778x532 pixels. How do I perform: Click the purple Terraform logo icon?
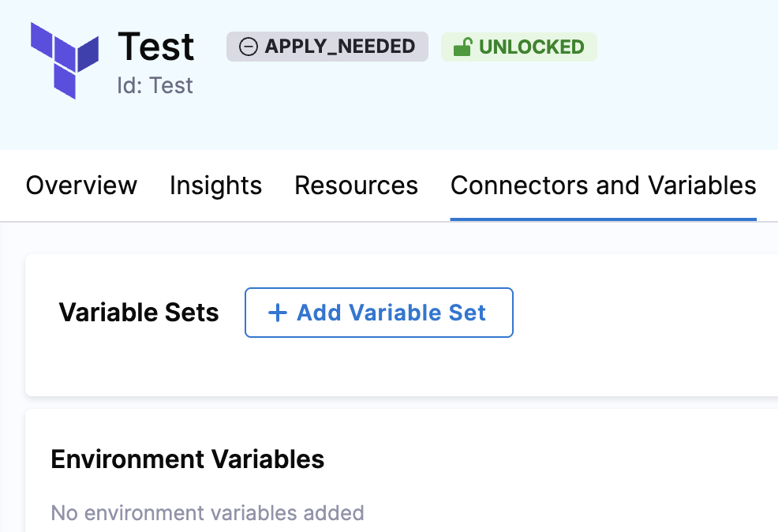65,61
